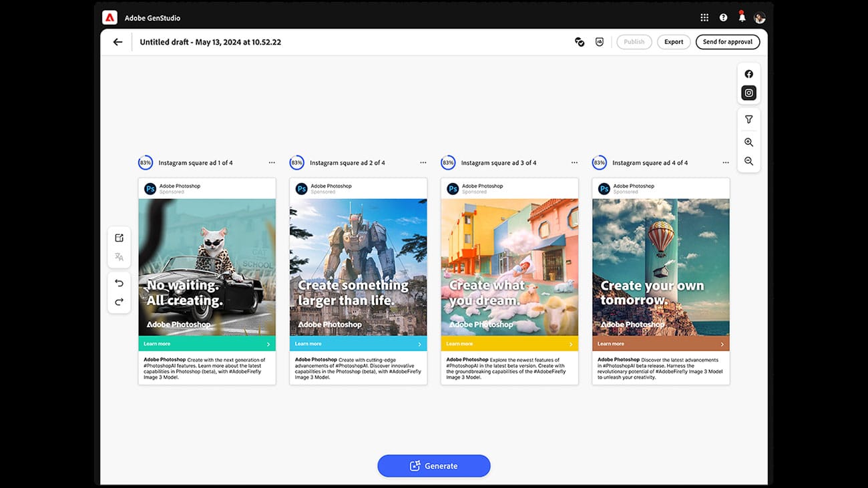Open more options for ad 3 of 4

[x=574, y=163]
